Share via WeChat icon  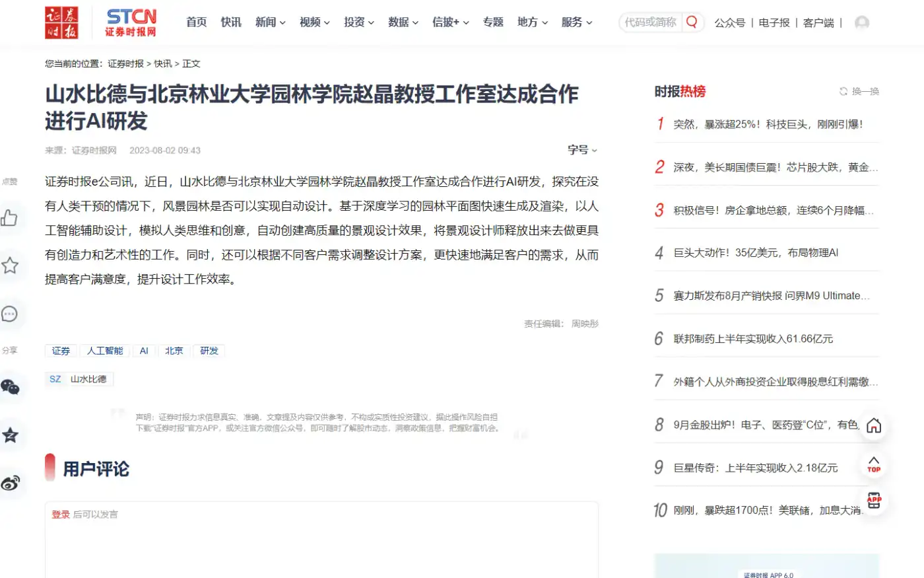pyautogui.click(x=9, y=387)
